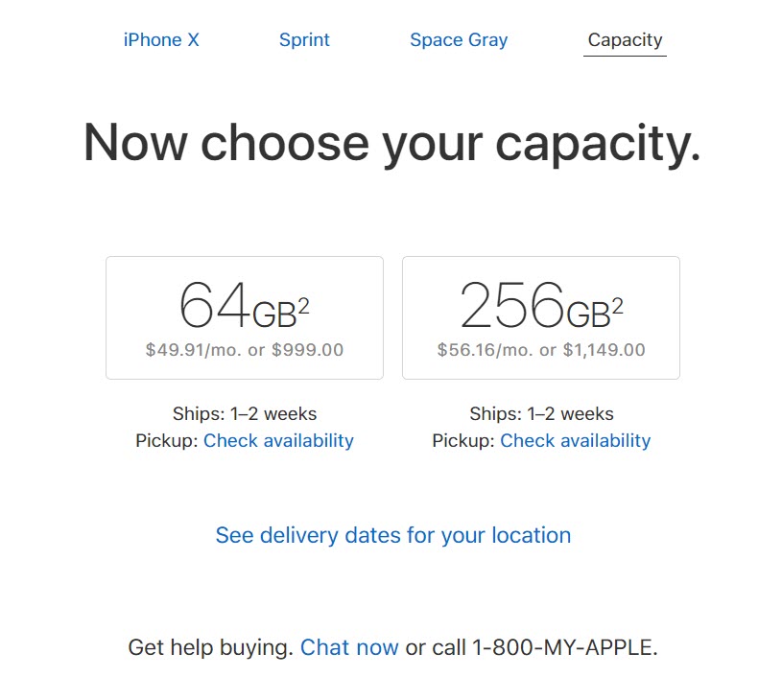Check pickup availability for the 64GB model

coord(278,440)
